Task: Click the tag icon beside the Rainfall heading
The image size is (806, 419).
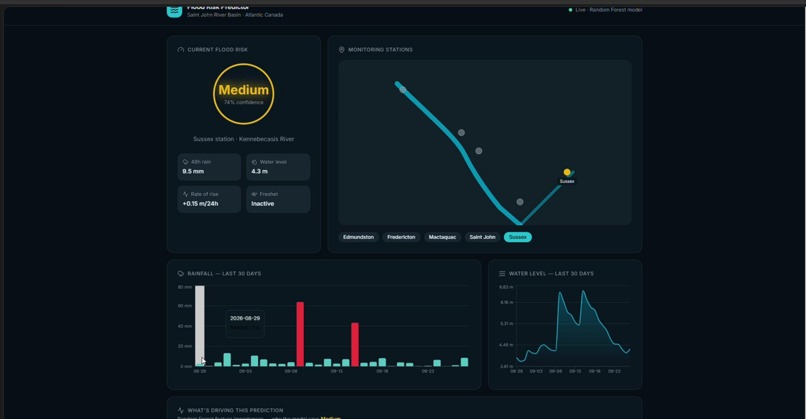Action: 180,274
